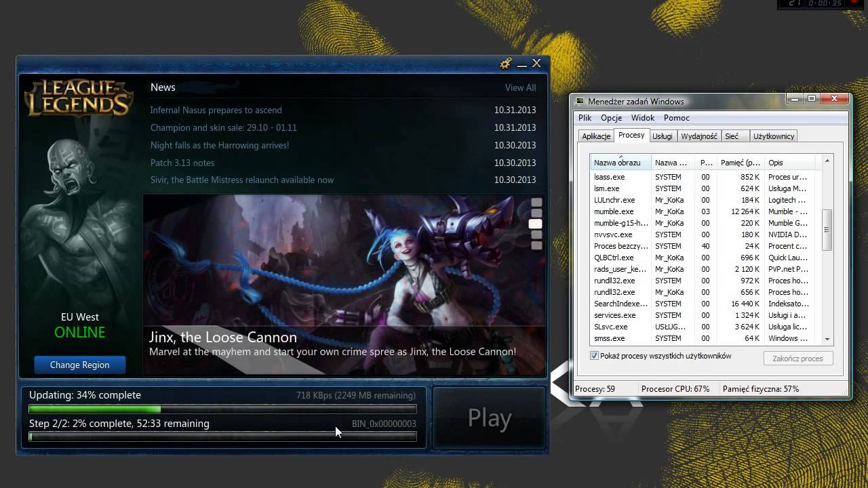Select the mumble.exe process row

(x=703, y=211)
